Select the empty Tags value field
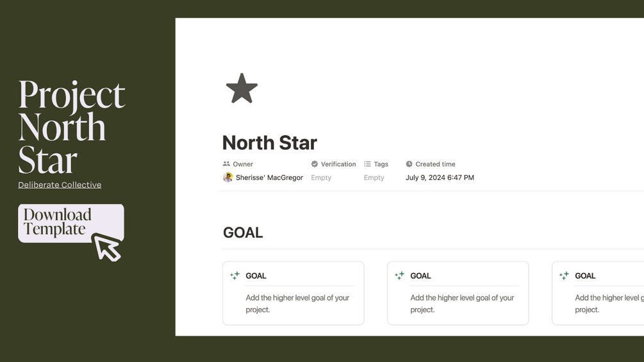This screenshot has height=362, width=644. [x=374, y=177]
